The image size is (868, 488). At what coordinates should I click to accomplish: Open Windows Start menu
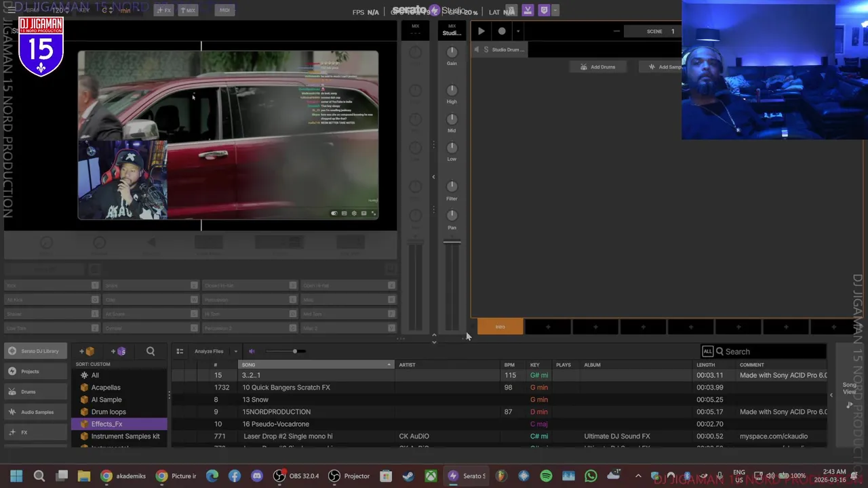16,476
